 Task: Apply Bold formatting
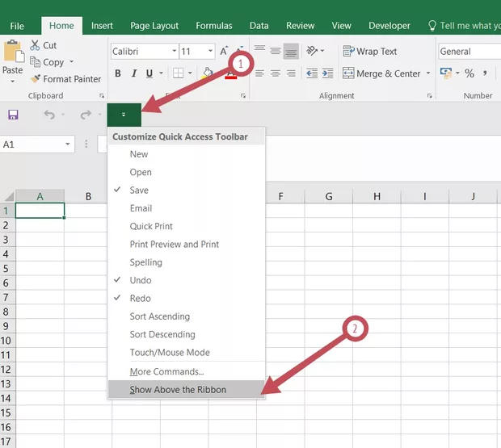118,74
